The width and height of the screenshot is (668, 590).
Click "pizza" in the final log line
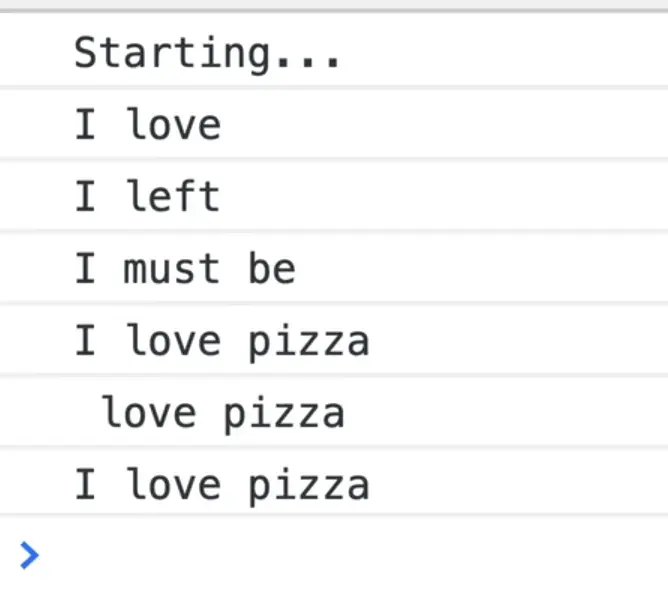tap(309, 486)
